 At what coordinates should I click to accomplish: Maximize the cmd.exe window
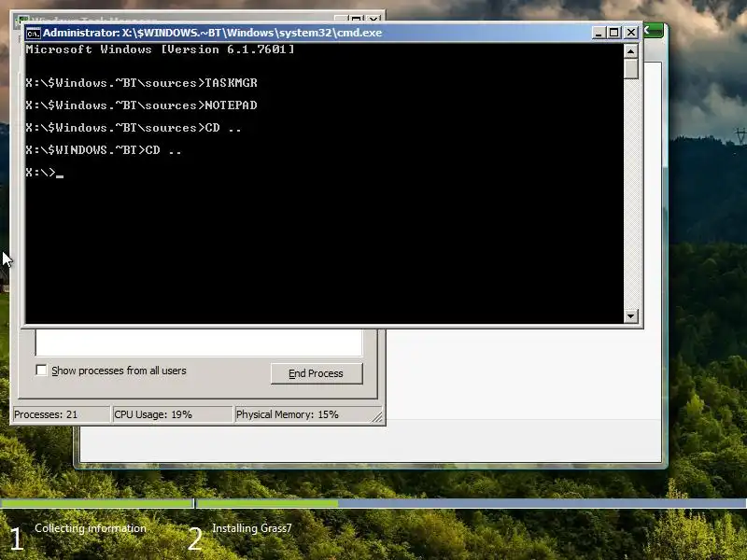coord(614,33)
